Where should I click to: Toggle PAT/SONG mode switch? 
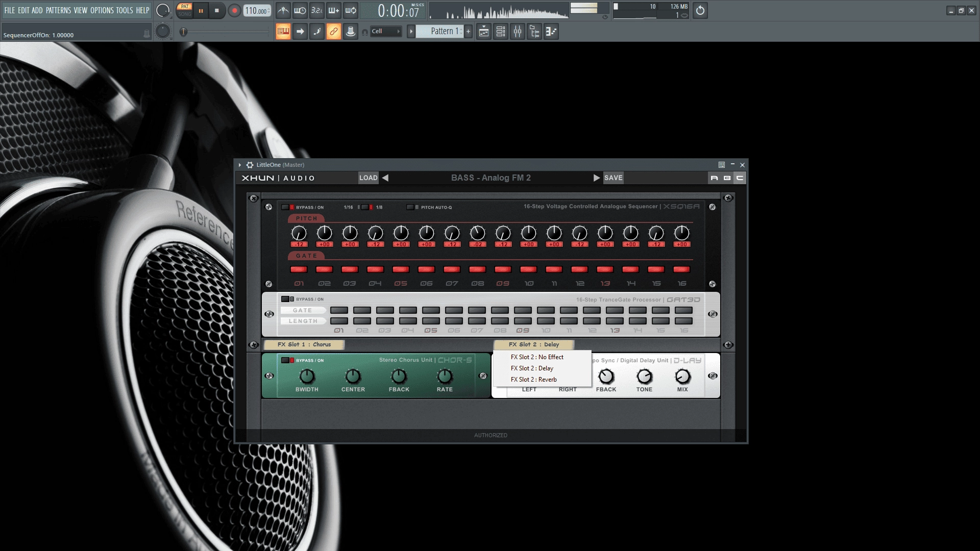(x=185, y=10)
